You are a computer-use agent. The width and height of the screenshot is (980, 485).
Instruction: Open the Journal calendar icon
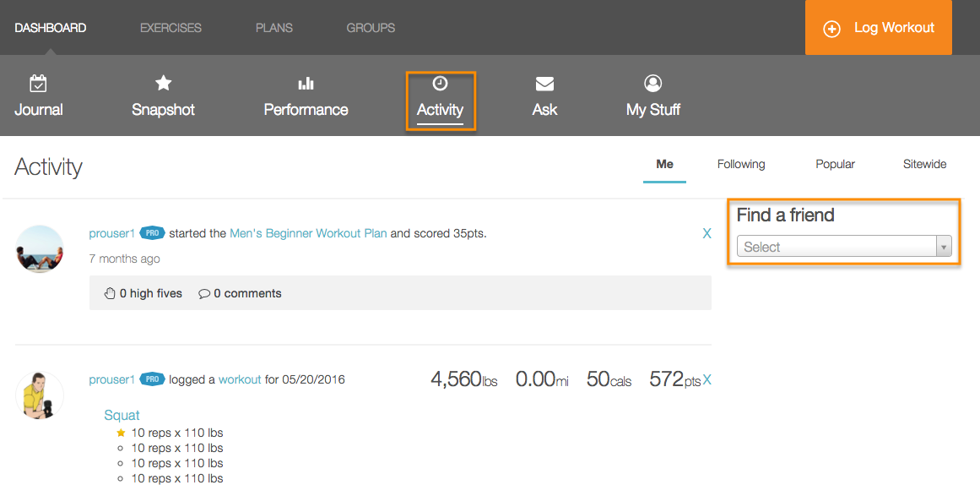(x=38, y=83)
